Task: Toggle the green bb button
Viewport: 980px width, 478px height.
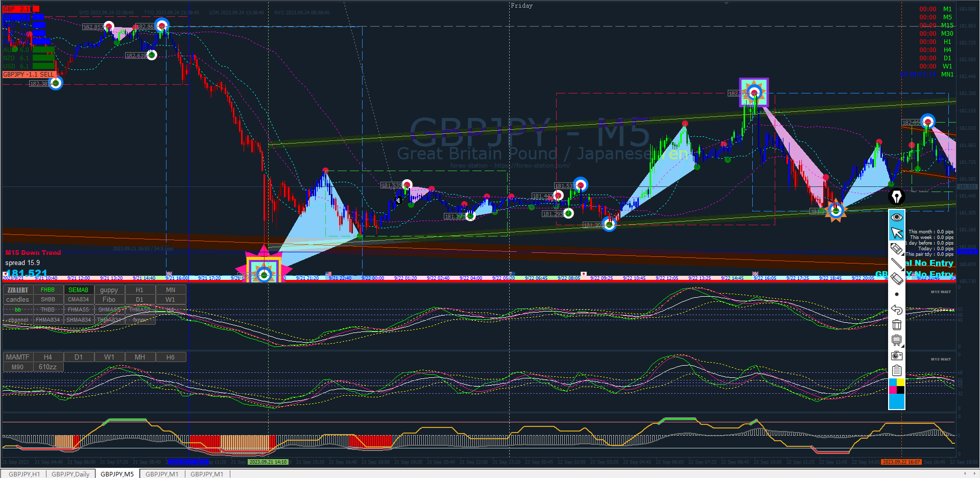Action: [18, 310]
